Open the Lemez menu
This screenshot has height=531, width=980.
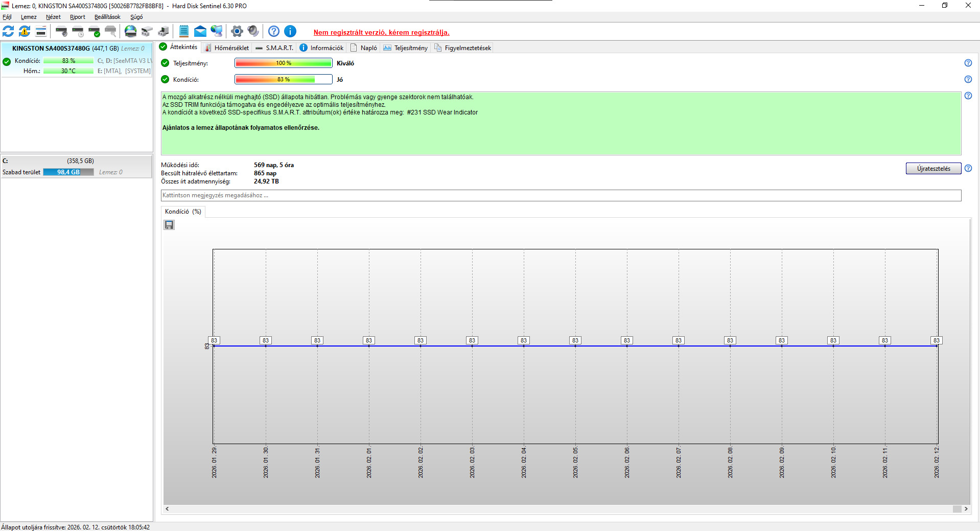click(29, 17)
